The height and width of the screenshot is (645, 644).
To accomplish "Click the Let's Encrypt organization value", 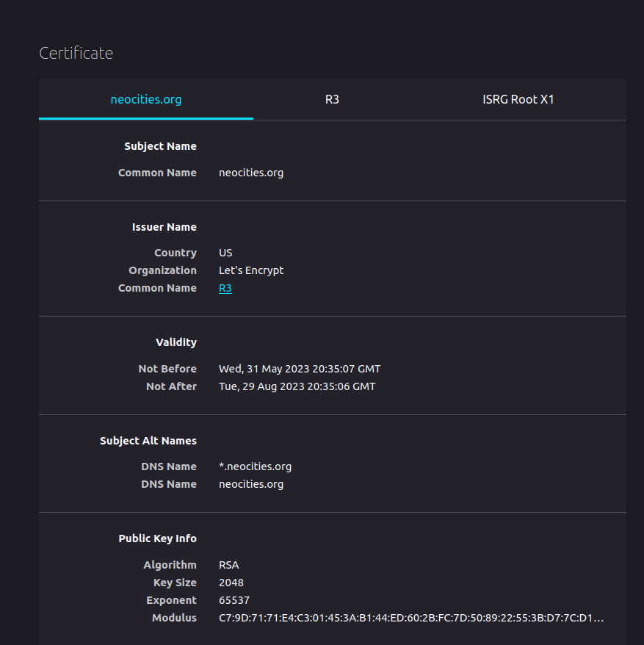I will (251, 270).
